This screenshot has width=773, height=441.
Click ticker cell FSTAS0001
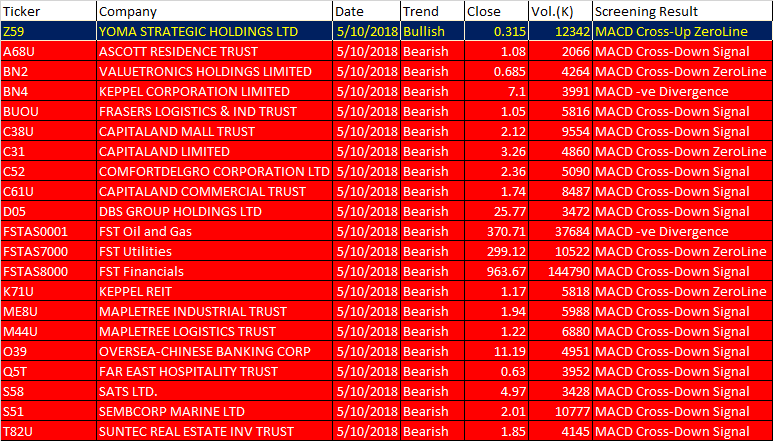(x=48, y=232)
